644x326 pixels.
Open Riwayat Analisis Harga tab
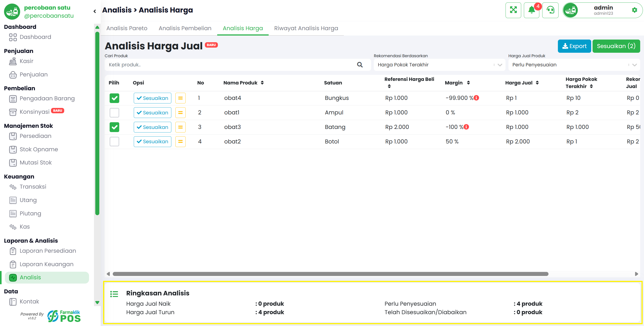pos(306,28)
